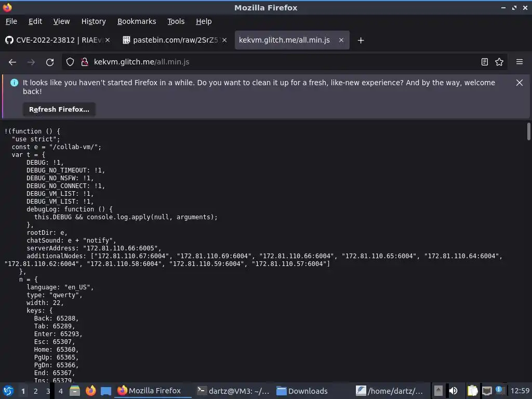
Task: Open the Tools menu
Action: coord(176,21)
